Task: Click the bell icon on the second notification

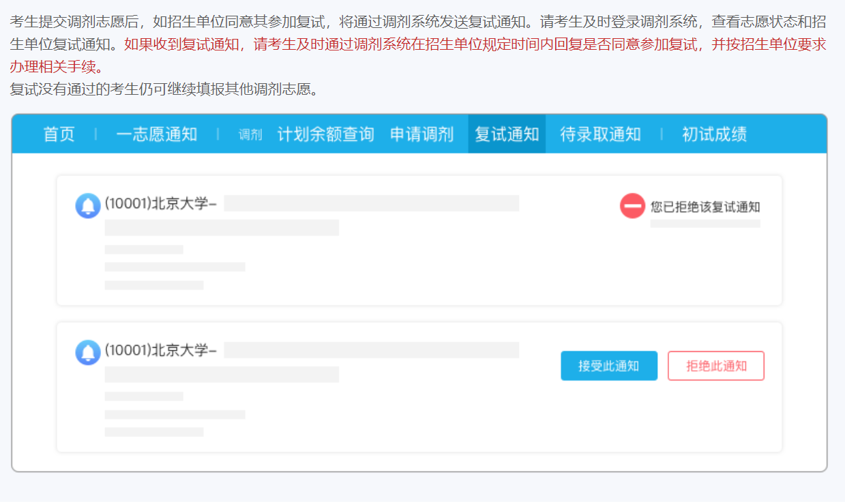Action: (x=87, y=353)
